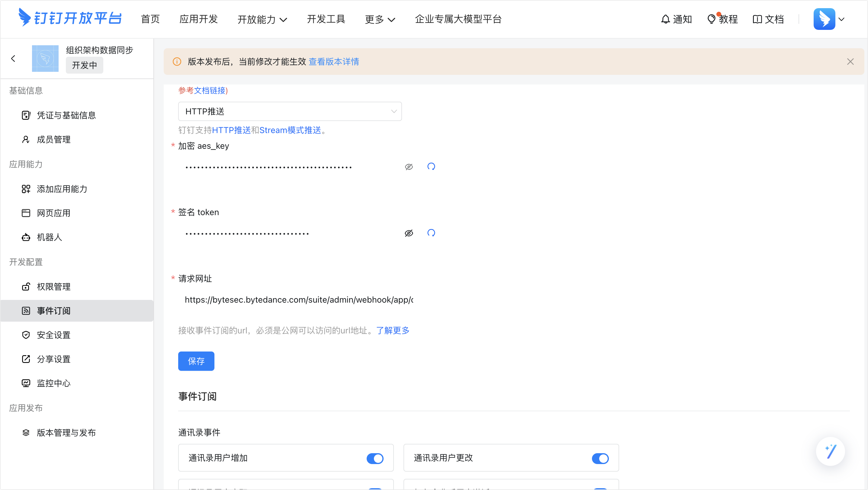Go back using the left arrow

13,59
